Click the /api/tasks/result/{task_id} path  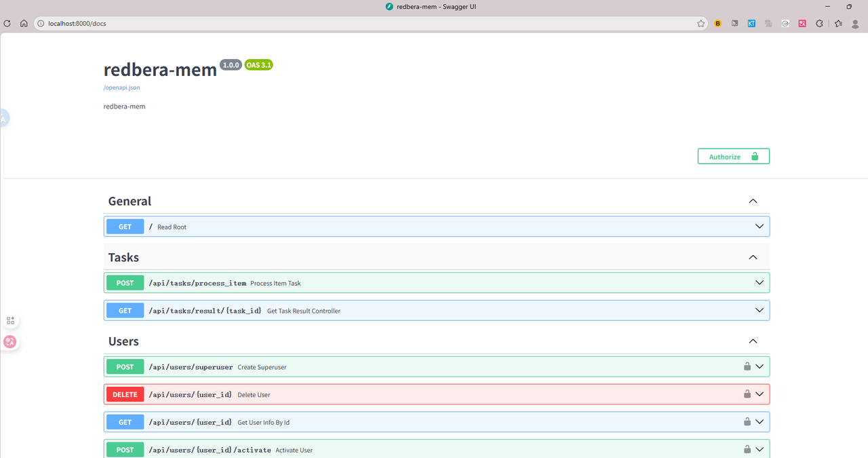click(x=205, y=311)
